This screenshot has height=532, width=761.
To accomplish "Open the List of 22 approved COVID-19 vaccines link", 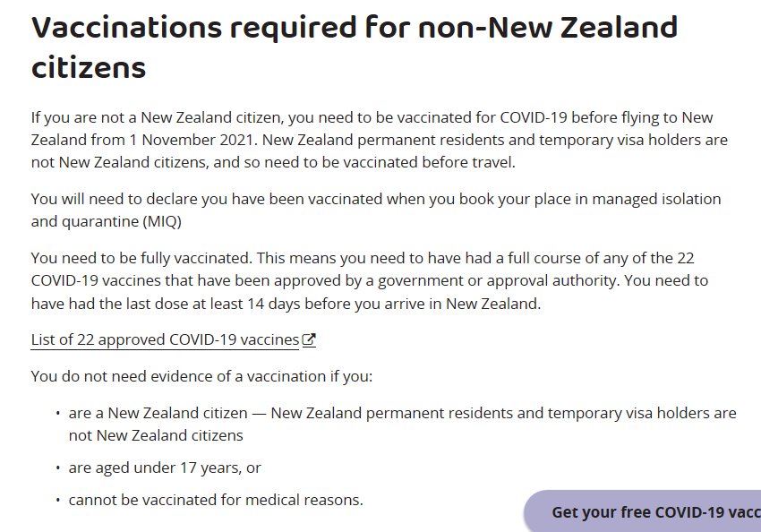I will pyautogui.click(x=165, y=340).
